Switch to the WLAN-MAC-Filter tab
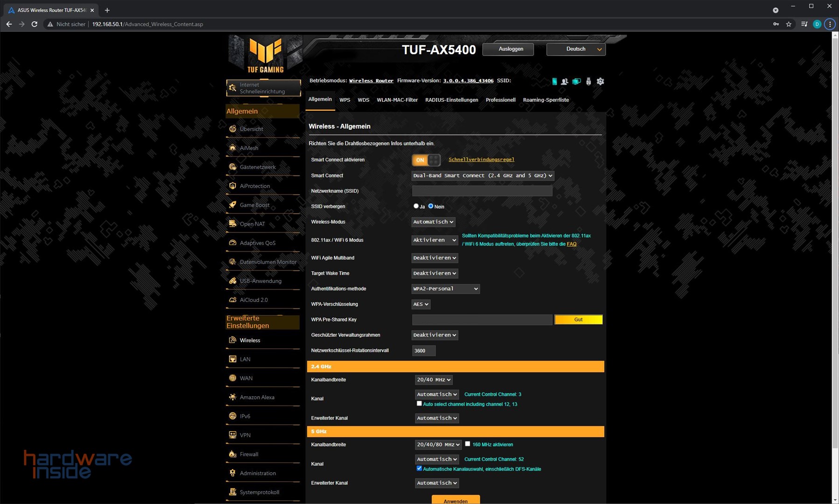This screenshot has height=504, width=839. 397,100
